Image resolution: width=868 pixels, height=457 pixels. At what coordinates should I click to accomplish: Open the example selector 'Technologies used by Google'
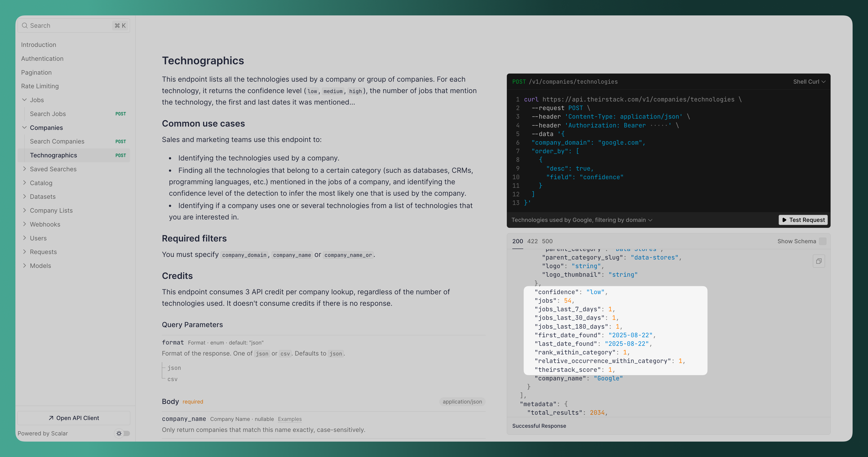point(581,219)
